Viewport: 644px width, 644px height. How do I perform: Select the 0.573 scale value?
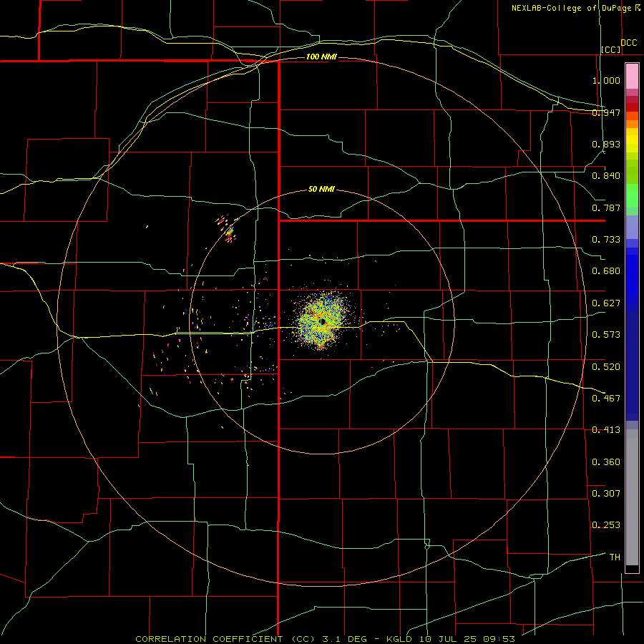click(606, 335)
